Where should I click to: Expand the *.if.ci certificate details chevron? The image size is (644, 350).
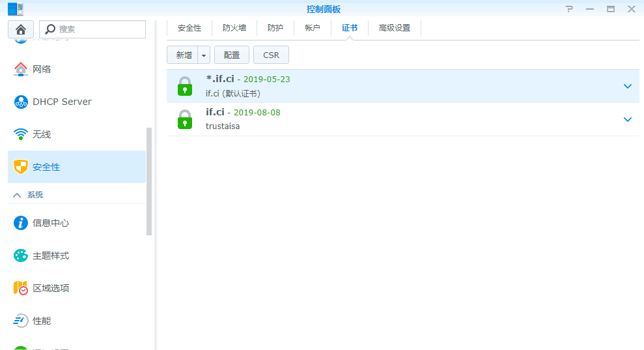[x=628, y=87]
